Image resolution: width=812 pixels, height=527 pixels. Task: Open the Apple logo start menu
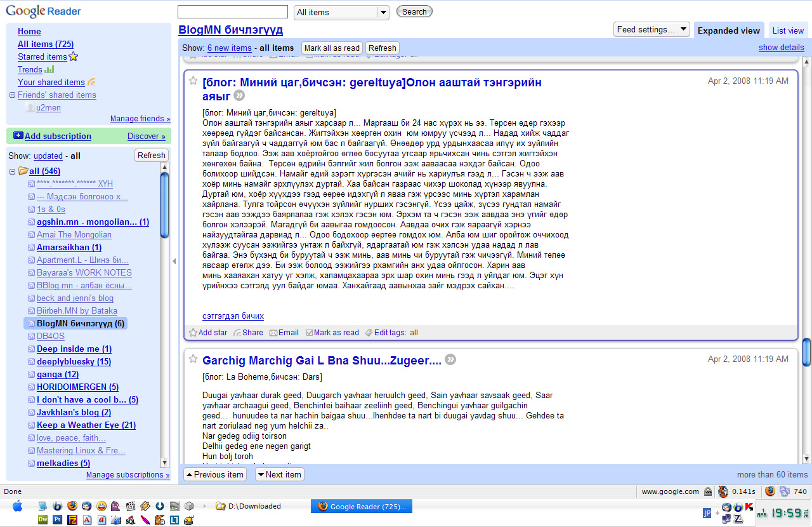[17, 506]
